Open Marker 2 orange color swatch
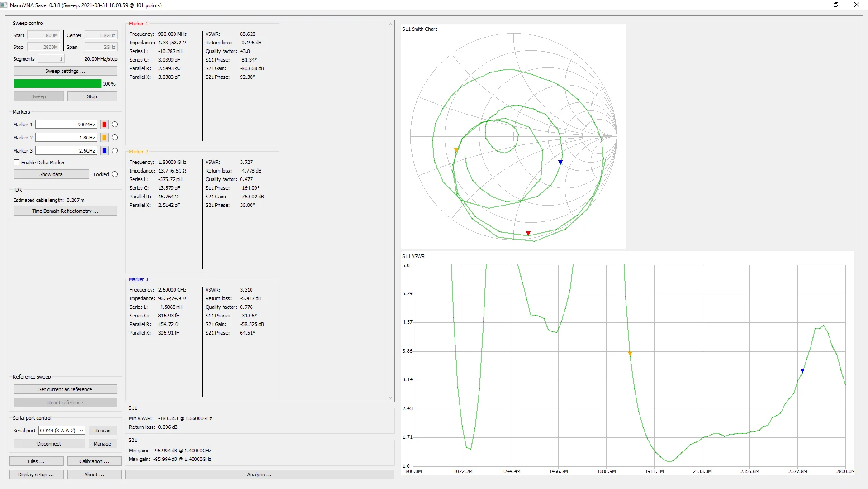868x489 pixels. 104,138
